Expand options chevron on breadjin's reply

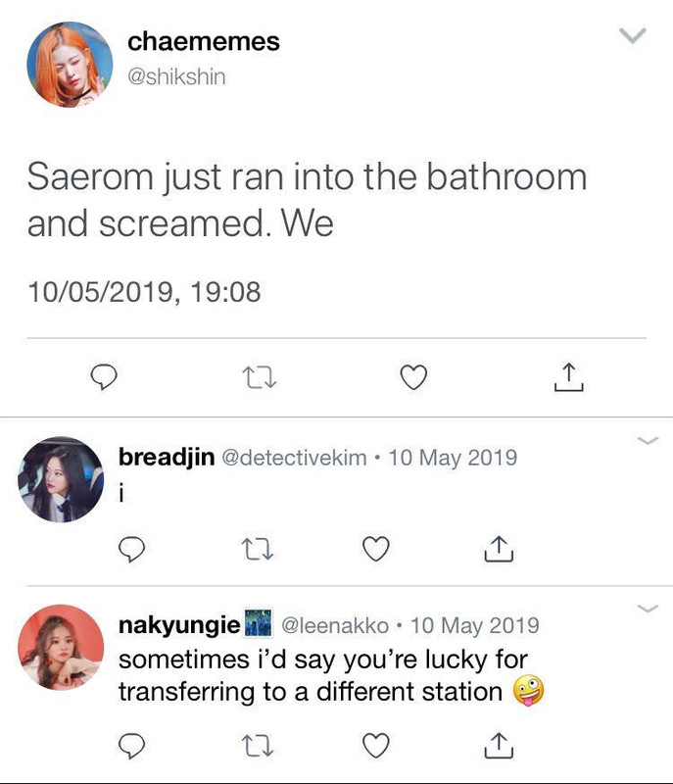tap(648, 440)
